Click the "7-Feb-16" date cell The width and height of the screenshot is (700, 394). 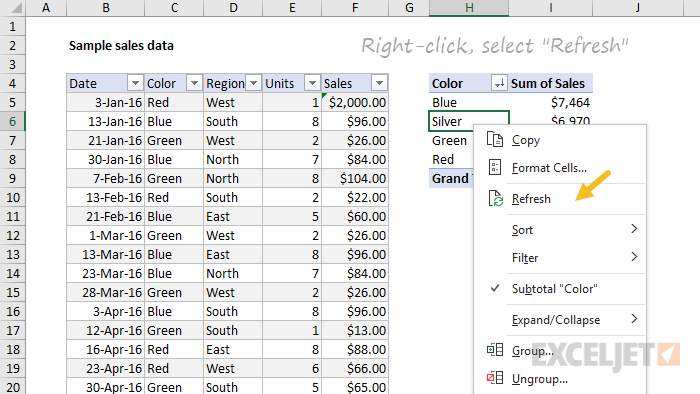click(106, 178)
